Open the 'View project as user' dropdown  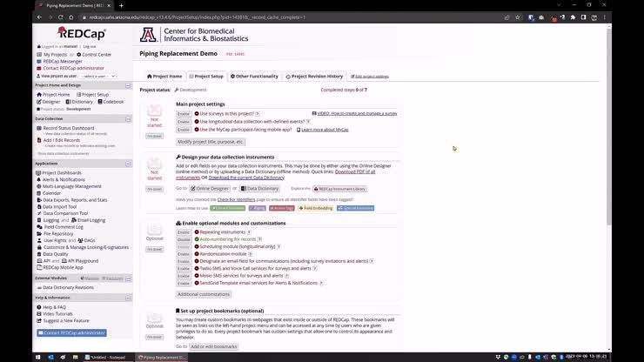(x=95, y=76)
